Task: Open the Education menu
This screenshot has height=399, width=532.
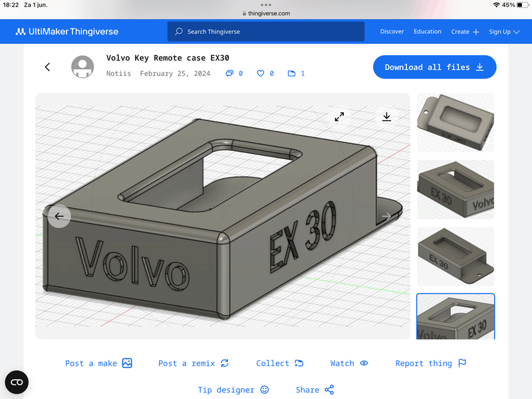Action: (x=428, y=31)
